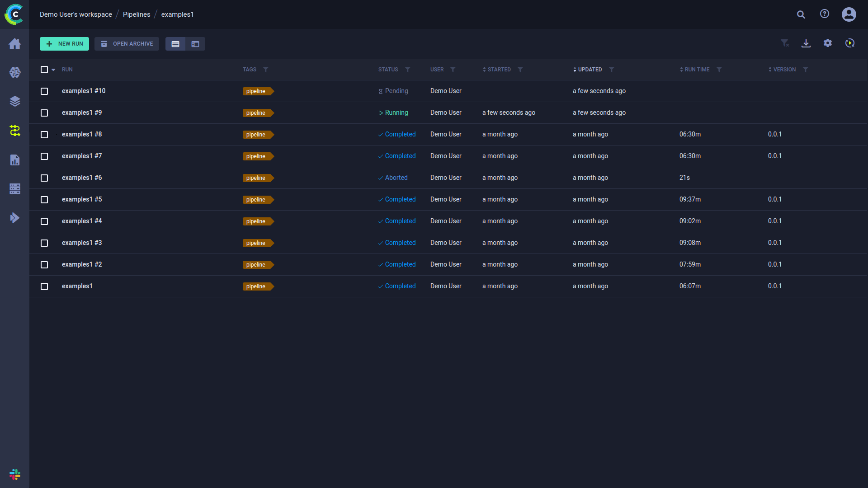Open Workers and Queues from the sidebar

tap(15, 189)
